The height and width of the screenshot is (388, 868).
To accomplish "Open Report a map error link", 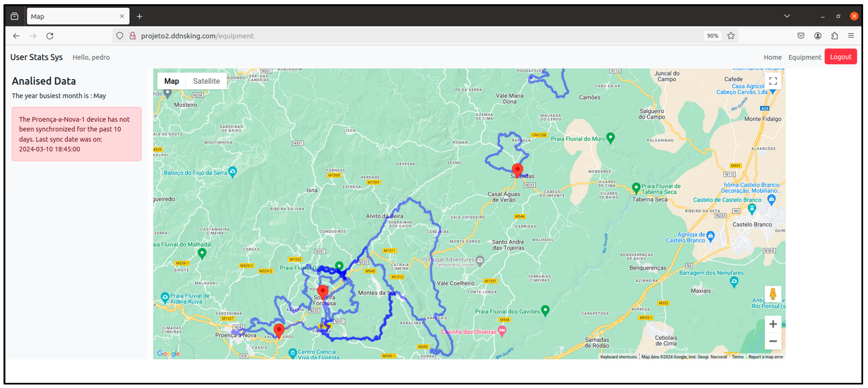I will (x=765, y=357).
